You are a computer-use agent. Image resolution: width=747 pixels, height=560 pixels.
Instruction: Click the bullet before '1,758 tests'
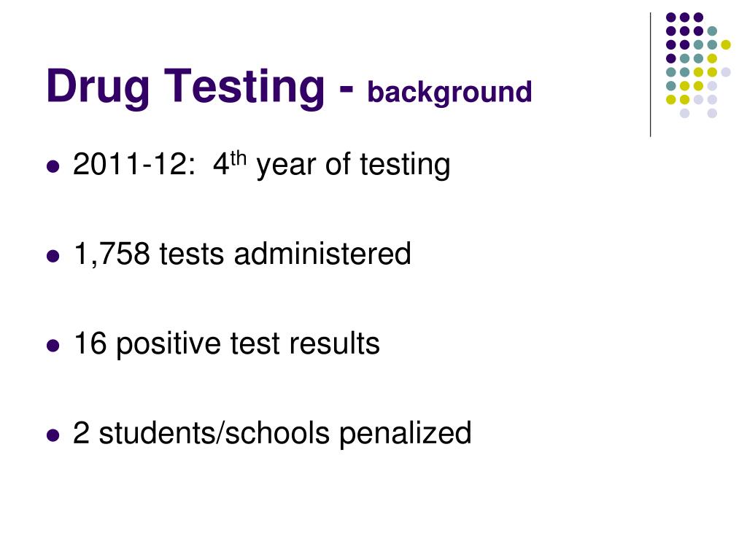(x=53, y=256)
